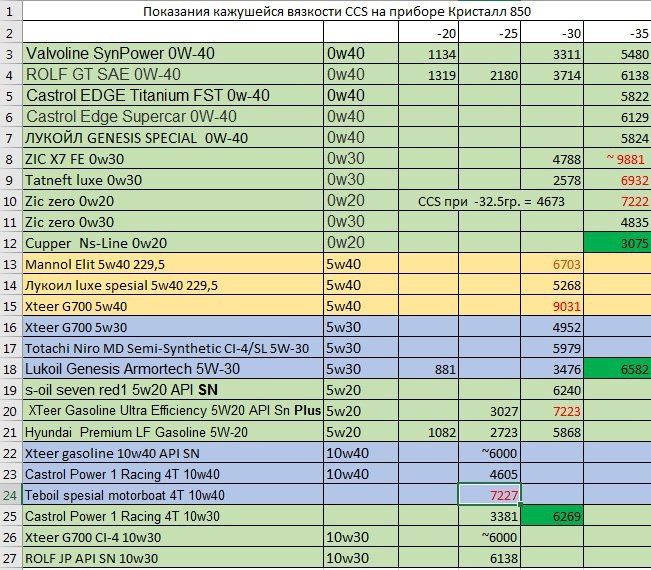The width and height of the screenshot is (651, 570).
Task: Click the ROLF GT SAE 0W-40 cell
Action: pyautogui.click(x=173, y=74)
